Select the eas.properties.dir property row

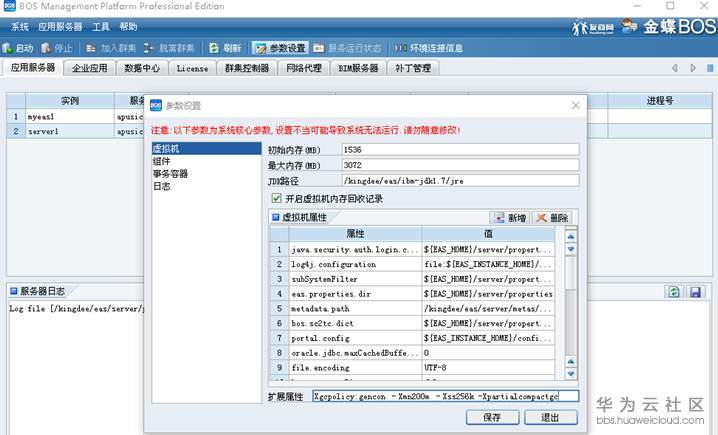tap(412, 294)
